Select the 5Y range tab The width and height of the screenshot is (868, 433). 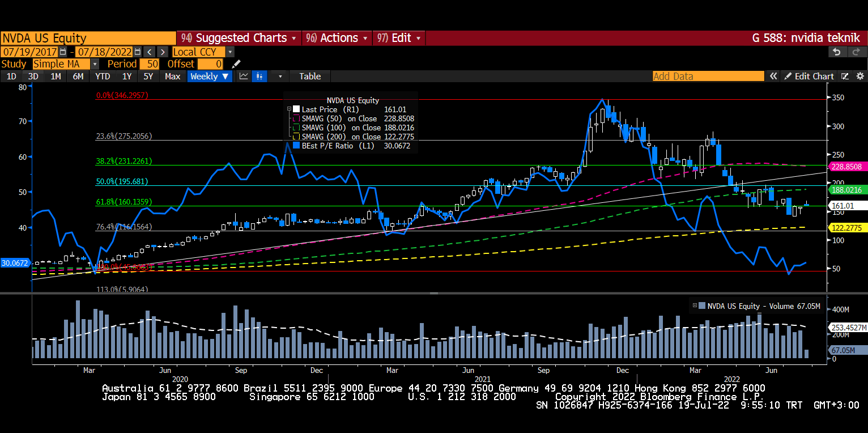point(148,76)
